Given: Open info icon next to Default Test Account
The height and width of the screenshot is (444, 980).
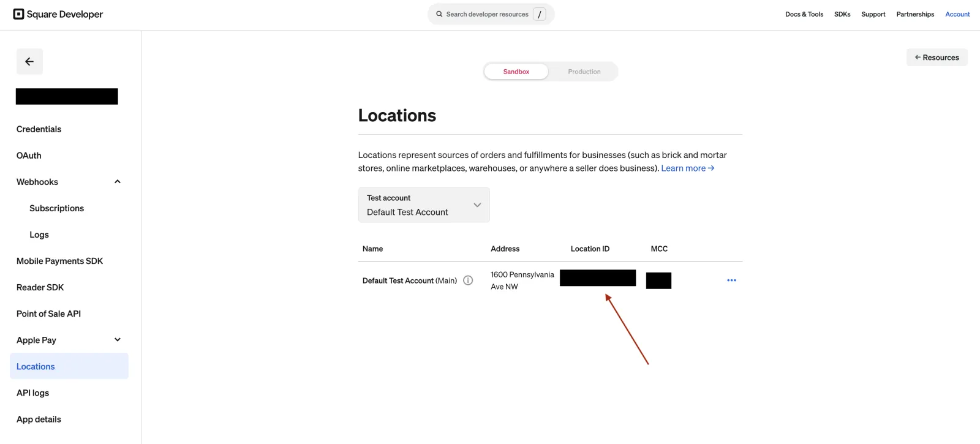Looking at the screenshot, I should [x=468, y=280].
